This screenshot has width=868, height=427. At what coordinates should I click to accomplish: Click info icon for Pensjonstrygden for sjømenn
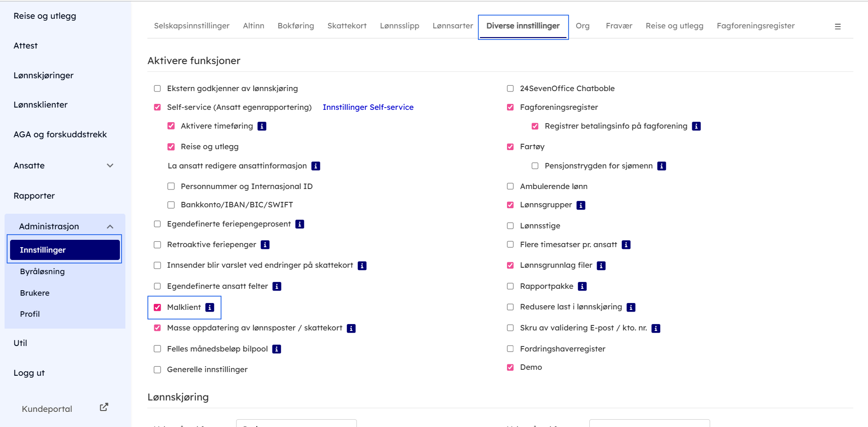[661, 166]
